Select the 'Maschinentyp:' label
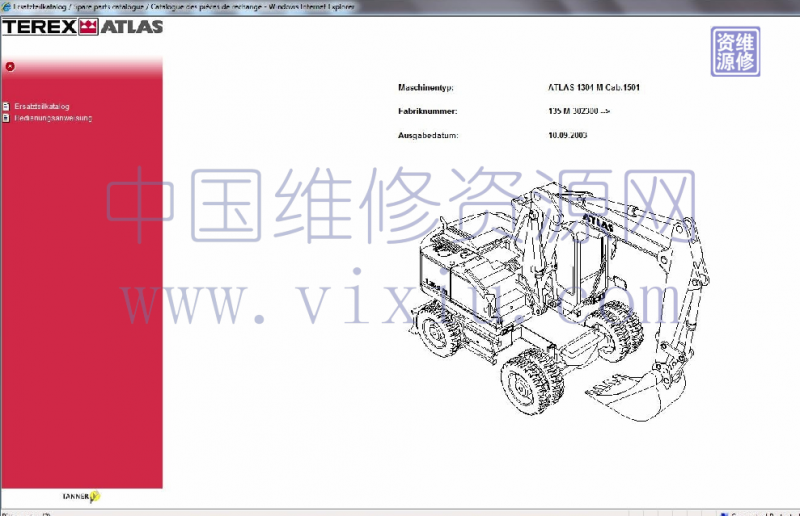 click(x=426, y=87)
